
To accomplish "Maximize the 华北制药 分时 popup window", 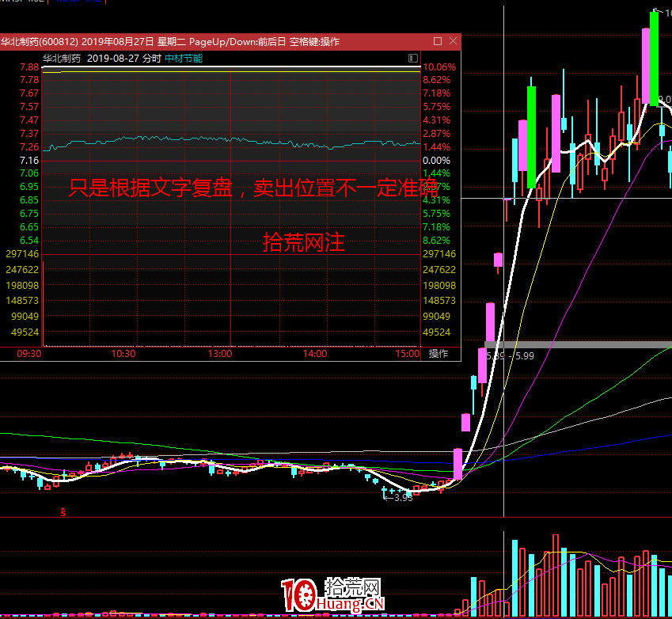I will [438, 41].
